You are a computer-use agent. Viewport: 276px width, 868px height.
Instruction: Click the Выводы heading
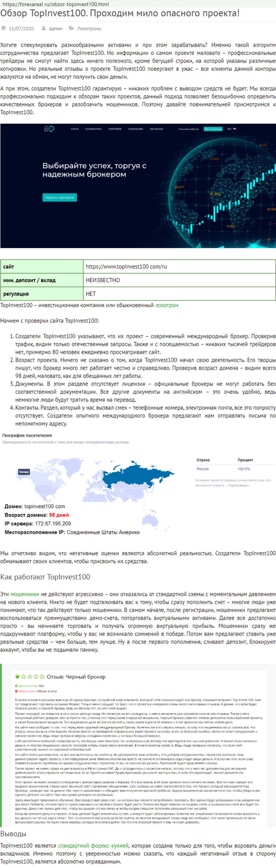13,834
